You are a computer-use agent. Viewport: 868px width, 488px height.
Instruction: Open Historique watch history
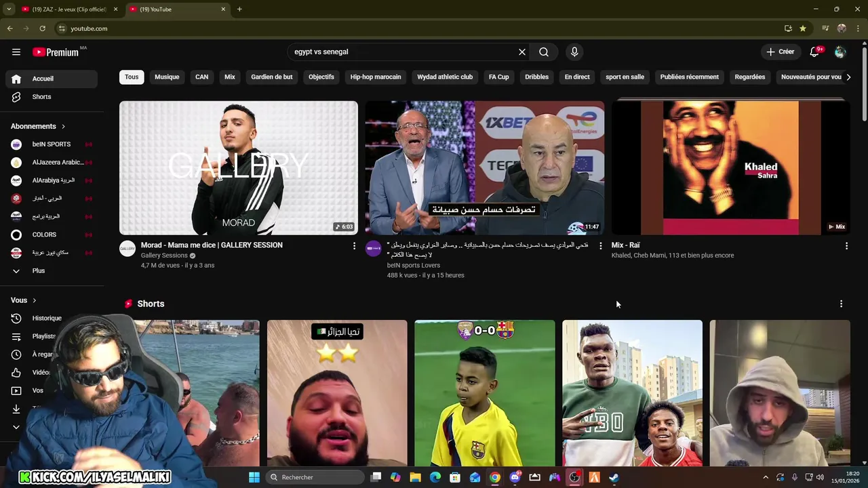click(46, 318)
